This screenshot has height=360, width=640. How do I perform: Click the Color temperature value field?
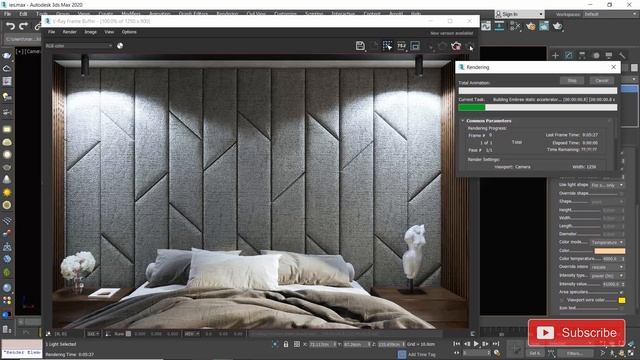click(x=611, y=259)
